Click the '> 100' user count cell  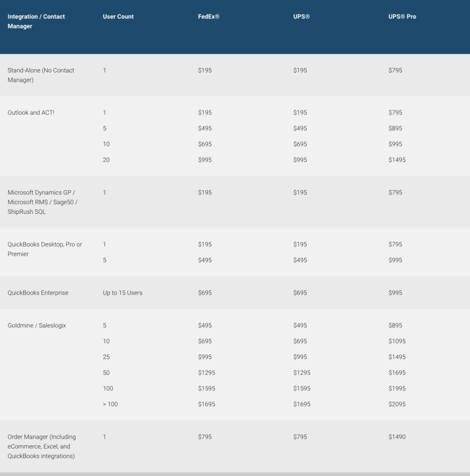tap(110, 405)
